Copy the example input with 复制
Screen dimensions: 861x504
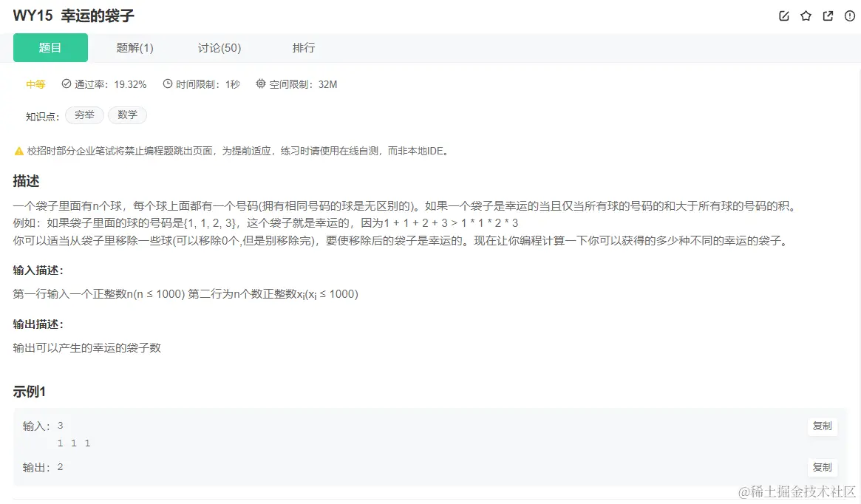(822, 426)
